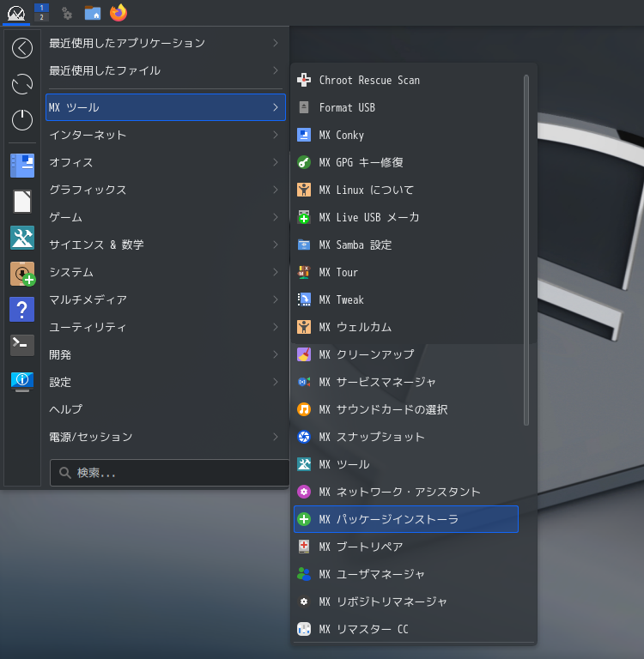Click the MX Linux logo launcher button
This screenshot has width=644, height=659.
pyautogui.click(x=16, y=13)
